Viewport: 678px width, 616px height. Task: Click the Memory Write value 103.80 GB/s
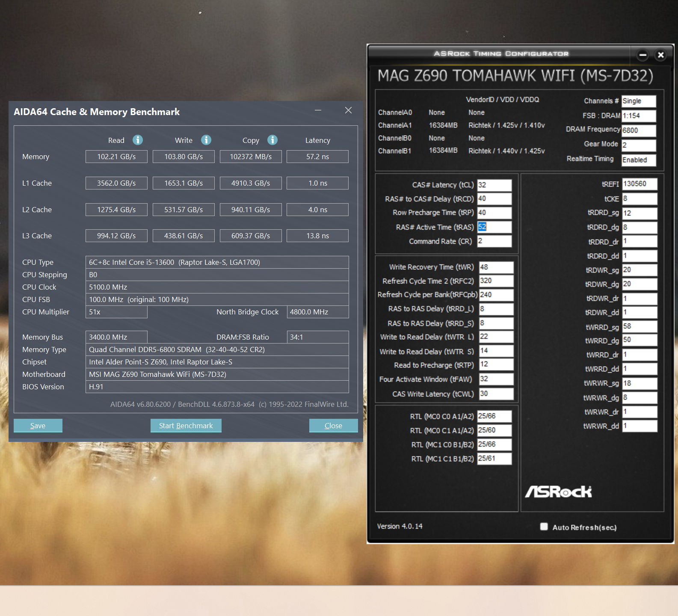(184, 157)
